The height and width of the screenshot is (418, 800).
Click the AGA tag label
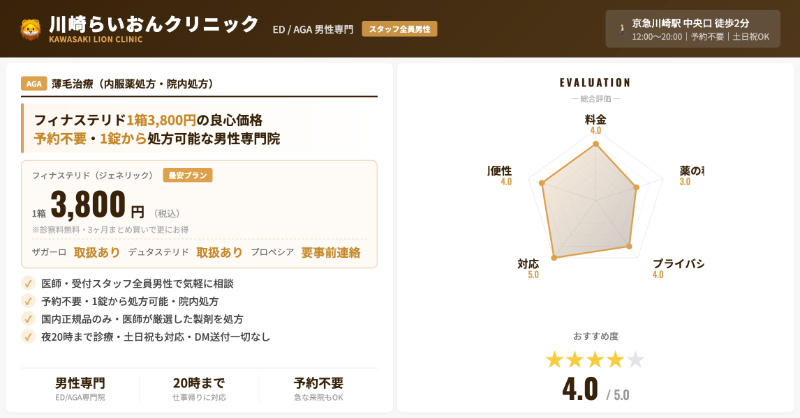click(x=33, y=84)
